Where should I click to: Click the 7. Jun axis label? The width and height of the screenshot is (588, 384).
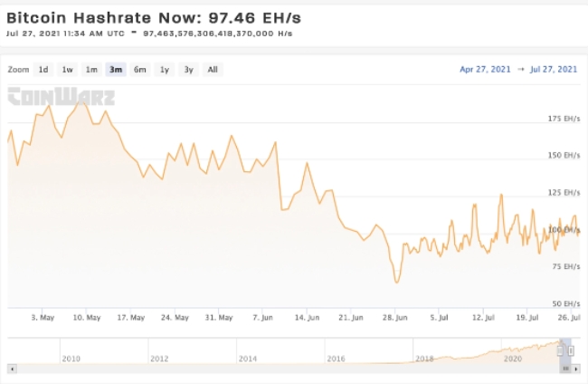pyautogui.click(x=263, y=318)
